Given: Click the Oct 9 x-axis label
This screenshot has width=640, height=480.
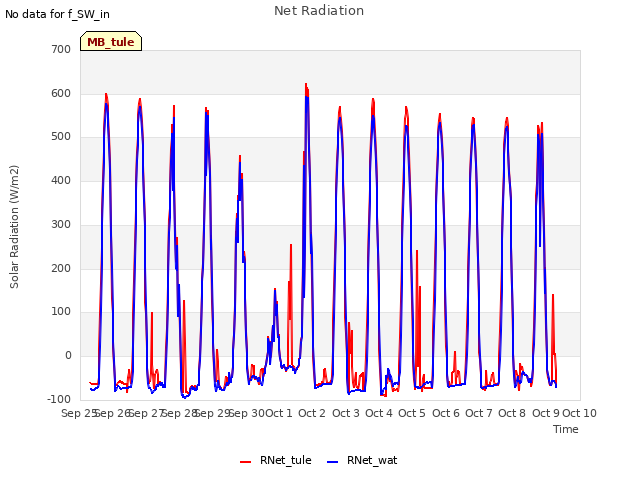Looking at the screenshot, I should click(x=546, y=413).
